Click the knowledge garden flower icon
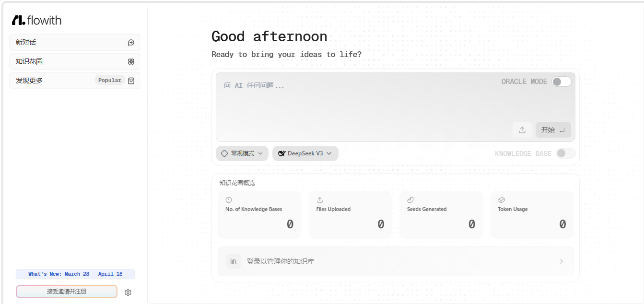This screenshot has height=304, width=644. (131, 61)
